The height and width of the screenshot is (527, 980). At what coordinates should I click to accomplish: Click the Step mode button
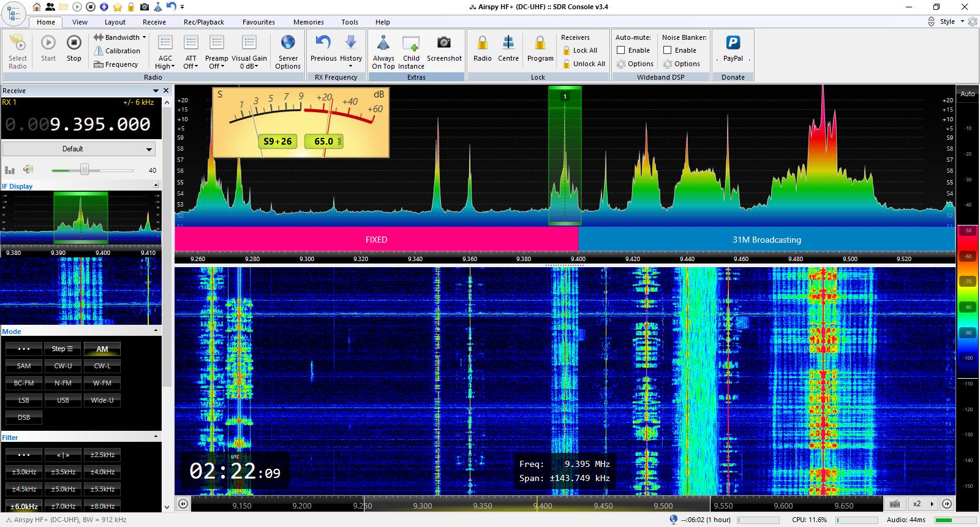[x=62, y=349]
